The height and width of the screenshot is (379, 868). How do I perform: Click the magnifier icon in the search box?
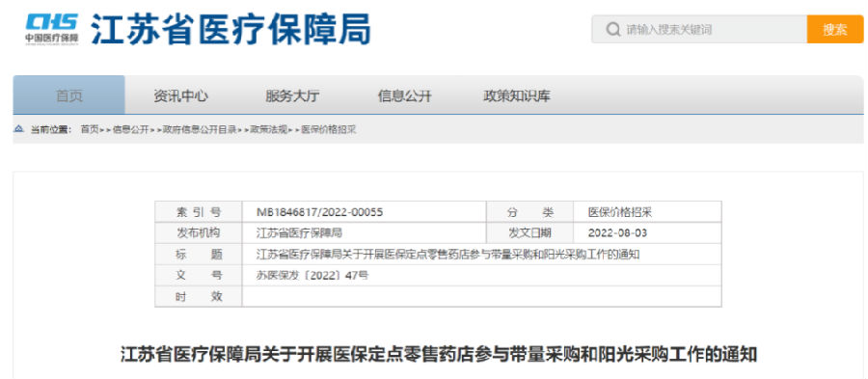point(612,29)
